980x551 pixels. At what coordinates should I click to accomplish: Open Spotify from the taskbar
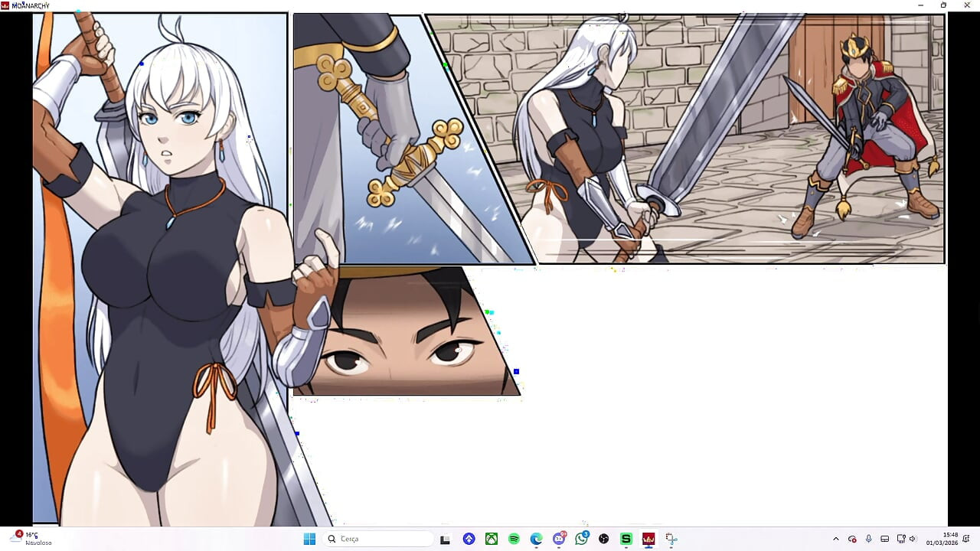point(514,539)
